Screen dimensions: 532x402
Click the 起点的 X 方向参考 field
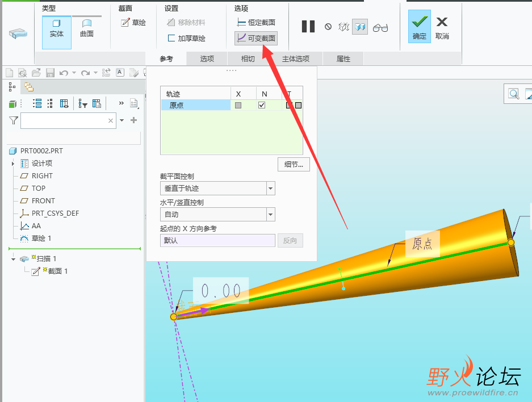click(217, 241)
